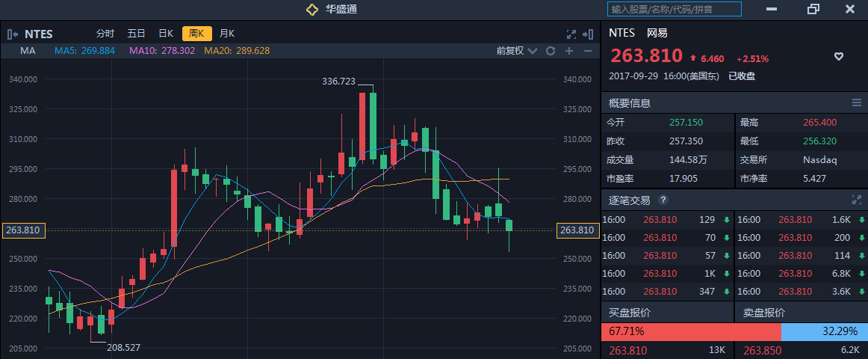Zoom out the chart with the minus icon
The image size is (868, 359).
tap(588, 51)
